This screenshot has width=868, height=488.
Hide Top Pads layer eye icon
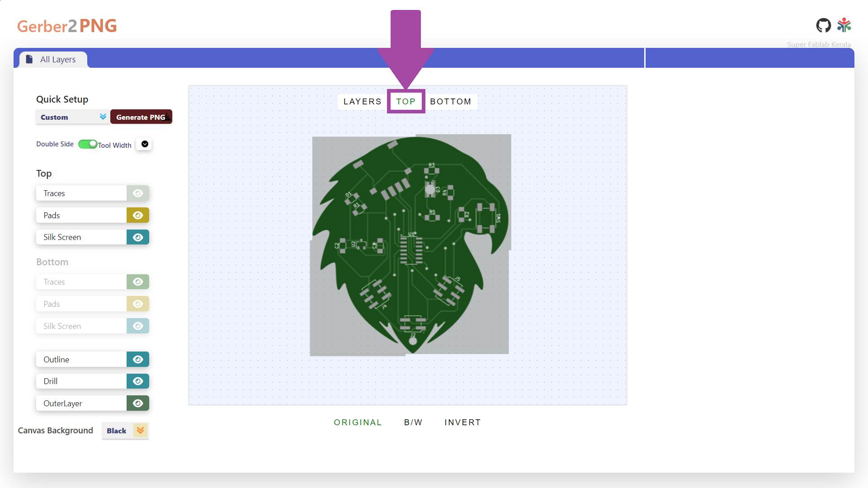click(138, 216)
